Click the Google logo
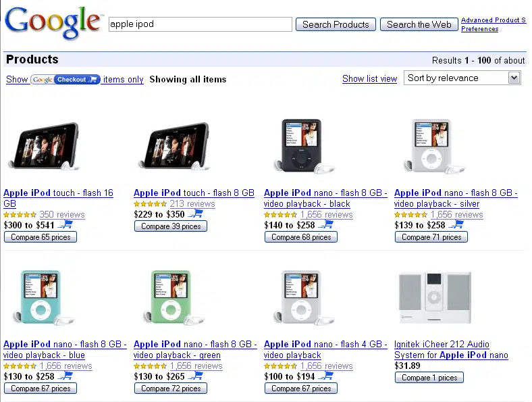Viewport: 532px width, 402px height. [x=51, y=23]
